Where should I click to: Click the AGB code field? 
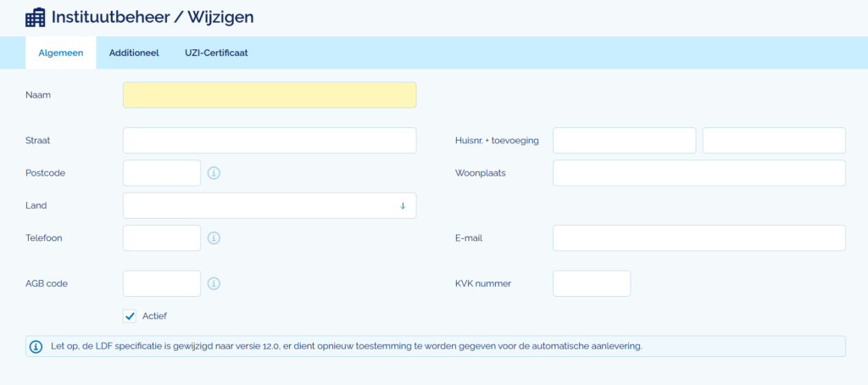(x=162, y=283)
